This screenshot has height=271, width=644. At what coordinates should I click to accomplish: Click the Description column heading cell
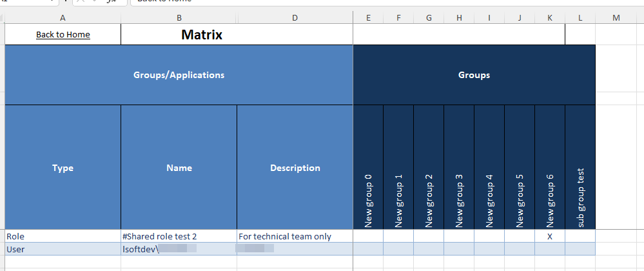[x=295, y=168]
